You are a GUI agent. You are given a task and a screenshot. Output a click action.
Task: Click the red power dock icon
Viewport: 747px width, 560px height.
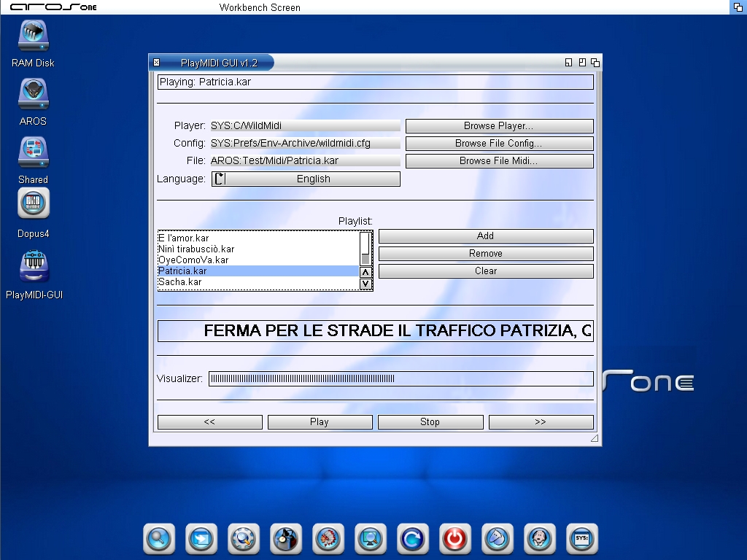point(455,539)
